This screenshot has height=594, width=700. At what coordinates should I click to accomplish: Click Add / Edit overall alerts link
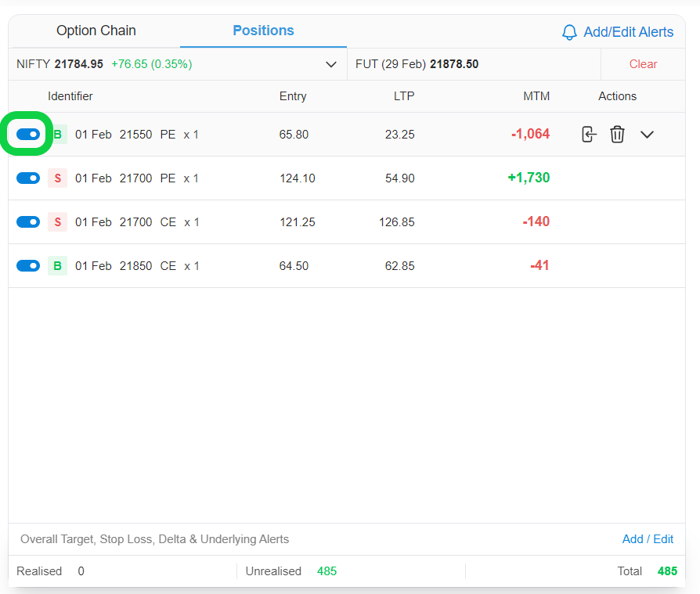[648, 539]
